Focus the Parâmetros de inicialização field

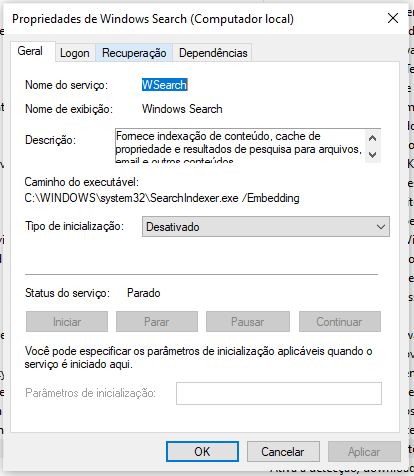coord(279,393)
